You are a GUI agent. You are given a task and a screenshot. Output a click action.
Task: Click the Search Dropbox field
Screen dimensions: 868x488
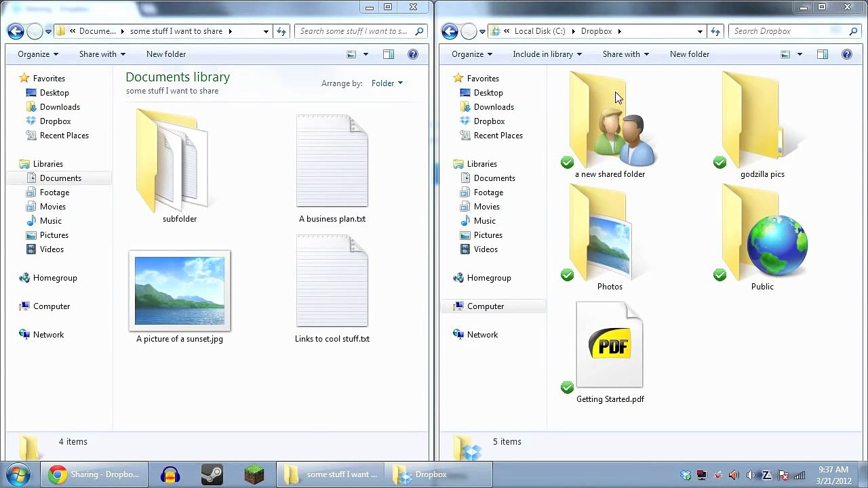pos(796,31)
